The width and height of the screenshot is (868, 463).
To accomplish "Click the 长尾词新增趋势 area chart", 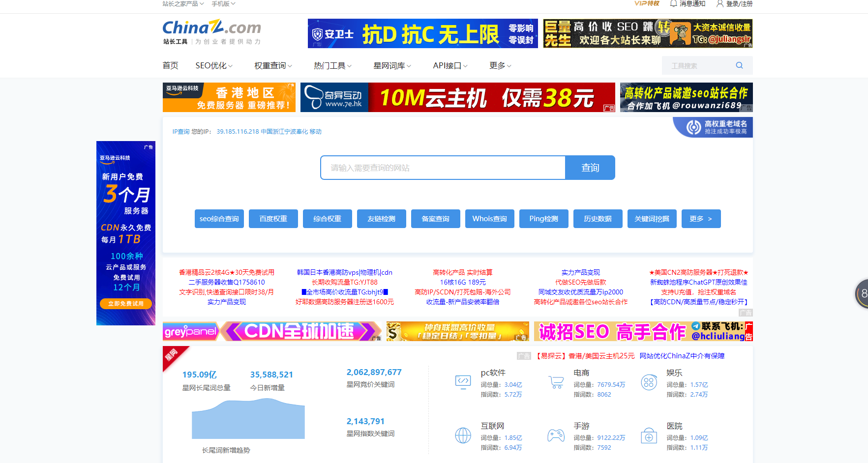I will pyautogui.click(x=248, y=418).
